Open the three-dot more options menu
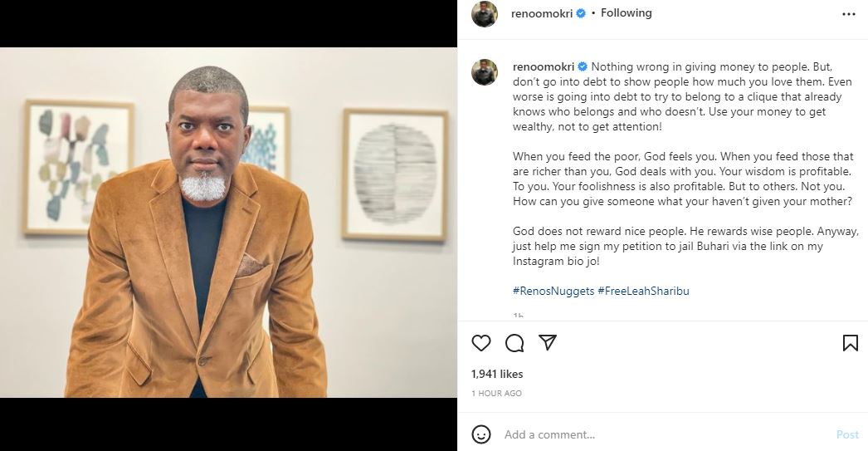The image size is (868, 451). (848, 14)
